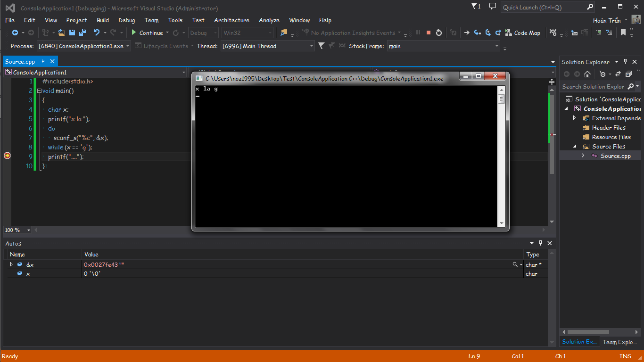
Task: Expand the &x variable in Autos
Action: click(11, 264)
